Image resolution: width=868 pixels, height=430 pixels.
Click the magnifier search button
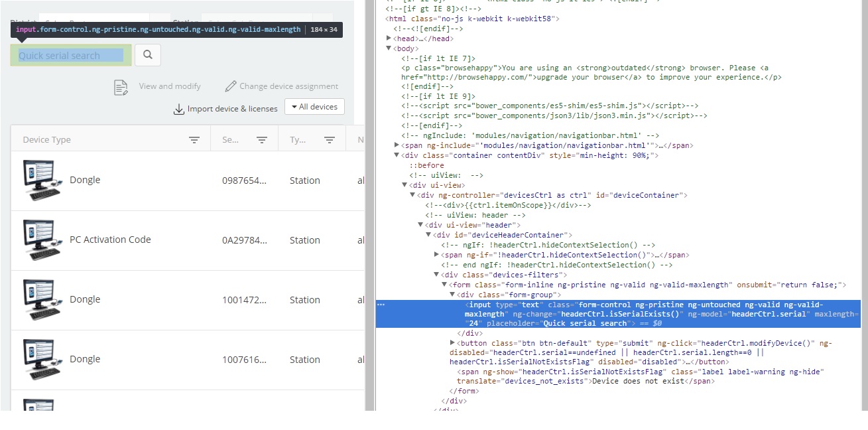coord(148,55)
